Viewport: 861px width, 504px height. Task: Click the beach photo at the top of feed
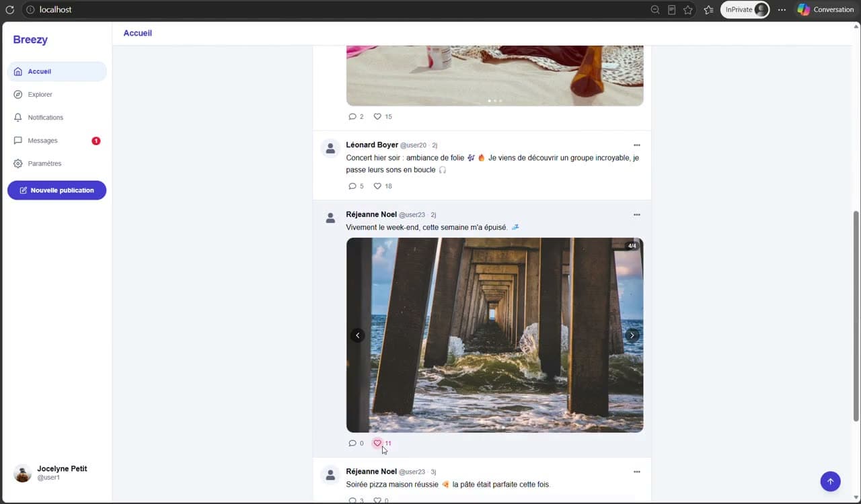494,75
